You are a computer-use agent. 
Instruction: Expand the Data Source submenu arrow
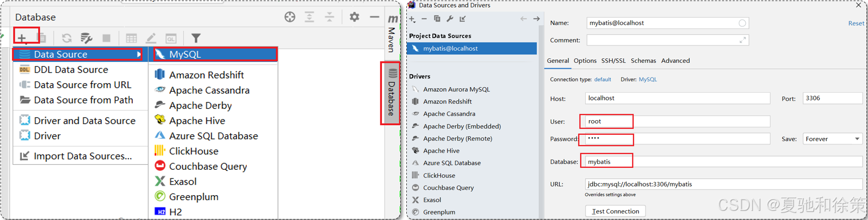[139, 54]
